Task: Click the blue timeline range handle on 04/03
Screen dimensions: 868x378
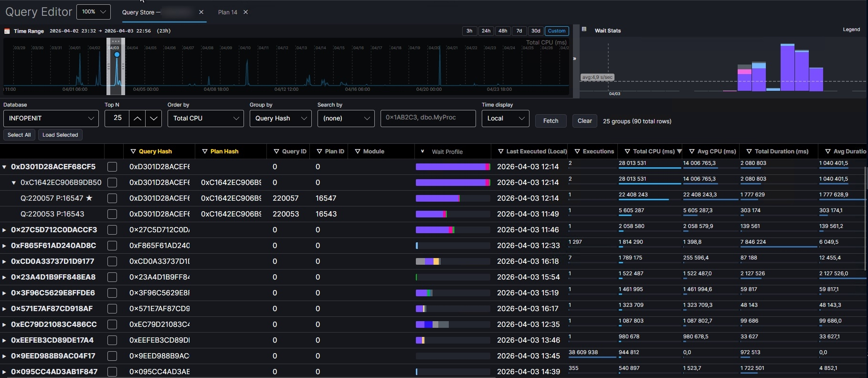Action: 117,54
